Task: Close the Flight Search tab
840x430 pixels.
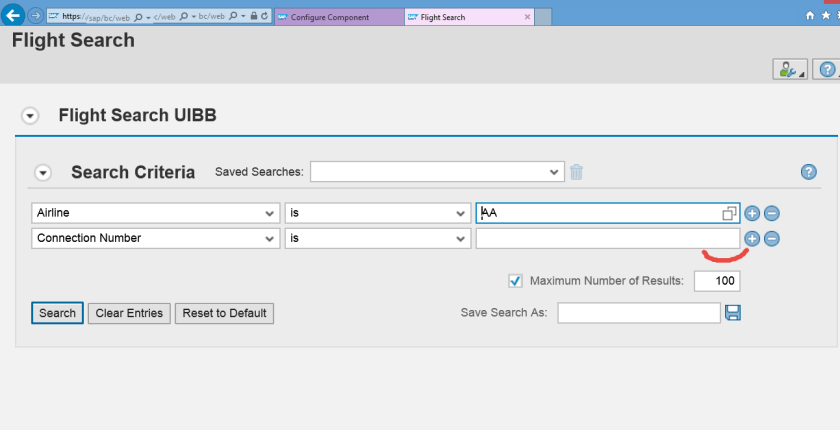Action: tap(527, 17)
